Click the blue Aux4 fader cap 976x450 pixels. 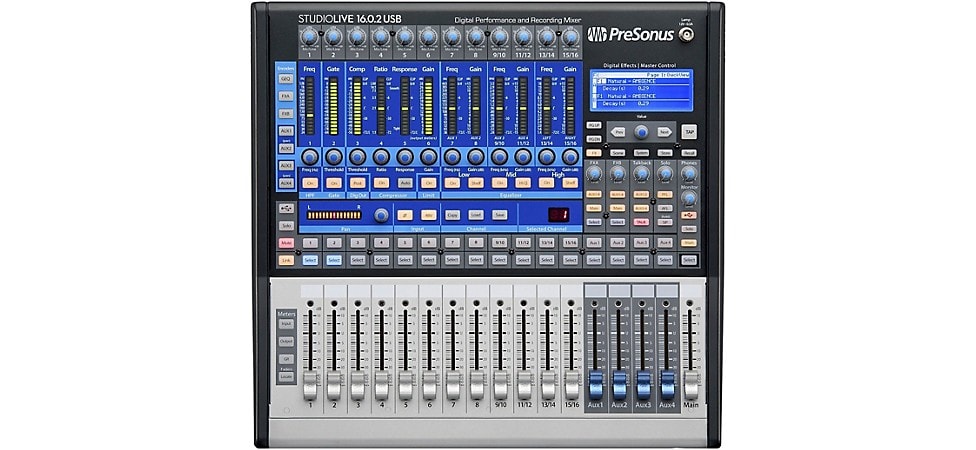[667, 385]
